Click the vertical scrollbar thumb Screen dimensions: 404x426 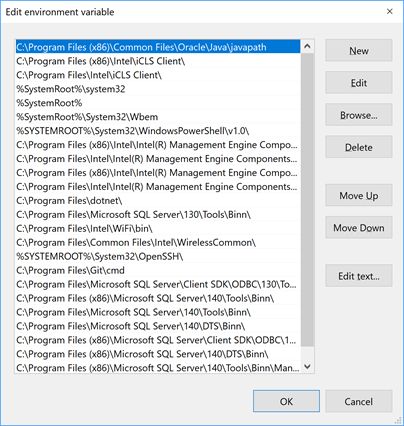click(x=307, y=199)
